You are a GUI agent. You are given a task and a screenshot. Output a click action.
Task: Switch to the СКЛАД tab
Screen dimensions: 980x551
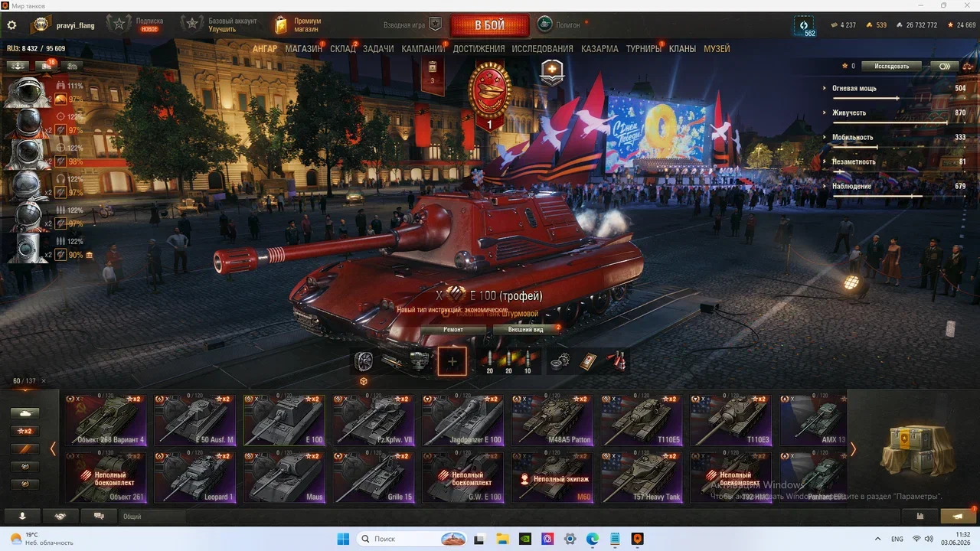pyautogui.click(x=343, y=49)
